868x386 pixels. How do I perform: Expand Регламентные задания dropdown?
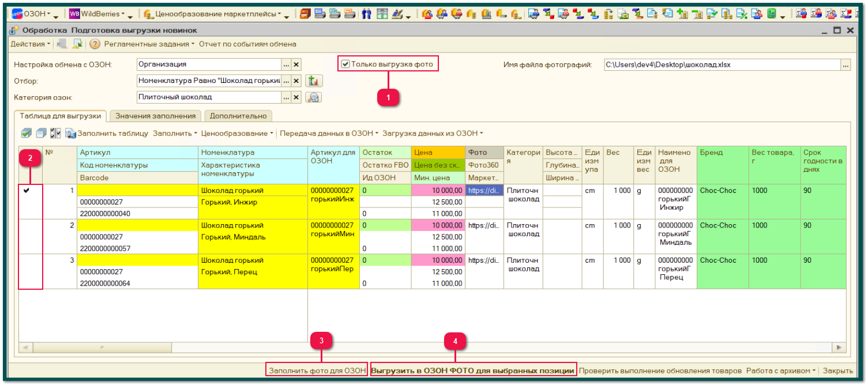pyautogui.click(x=150, y=44)
